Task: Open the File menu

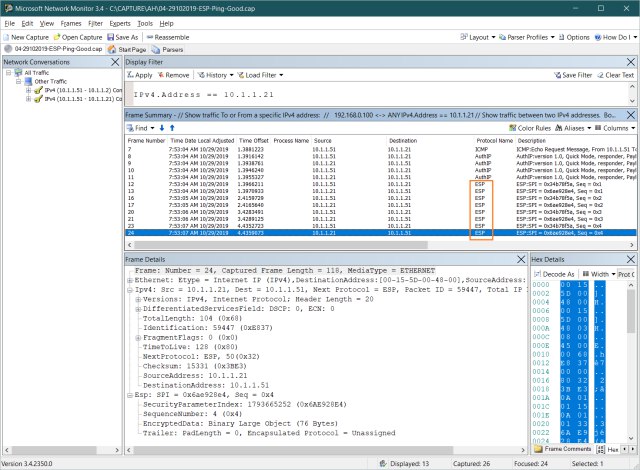Action: (9, 23)
